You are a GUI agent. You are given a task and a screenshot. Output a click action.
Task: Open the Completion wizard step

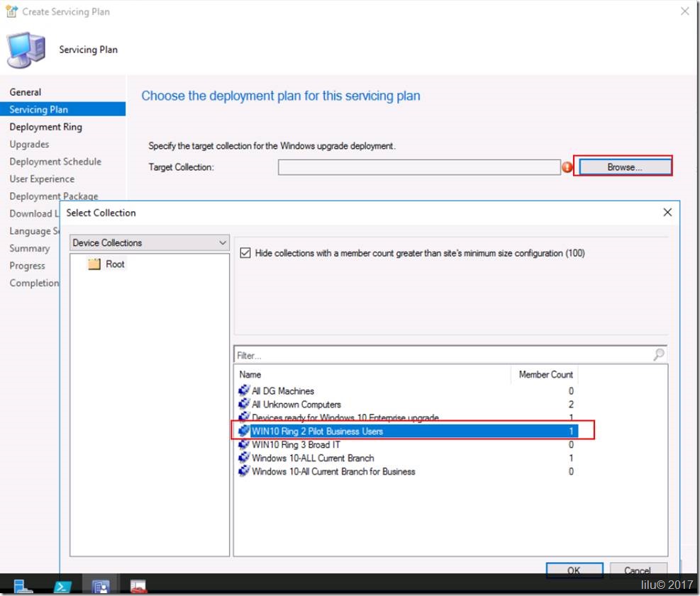point(34,283)
